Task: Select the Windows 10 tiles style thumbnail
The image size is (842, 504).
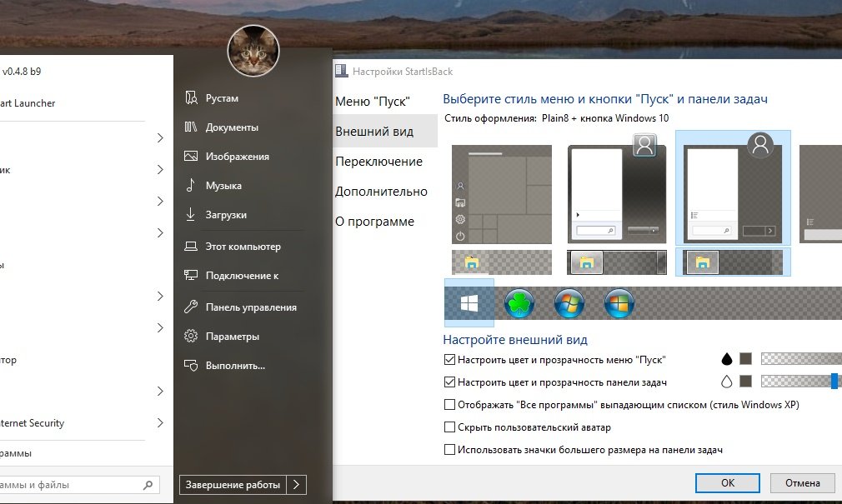Action: pos(502,194)
